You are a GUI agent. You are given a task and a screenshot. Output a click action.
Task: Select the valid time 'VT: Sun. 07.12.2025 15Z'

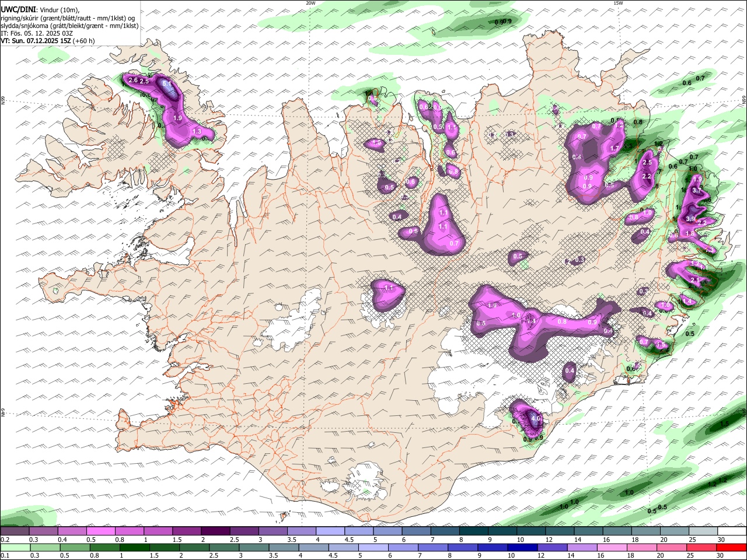(36, 41)
